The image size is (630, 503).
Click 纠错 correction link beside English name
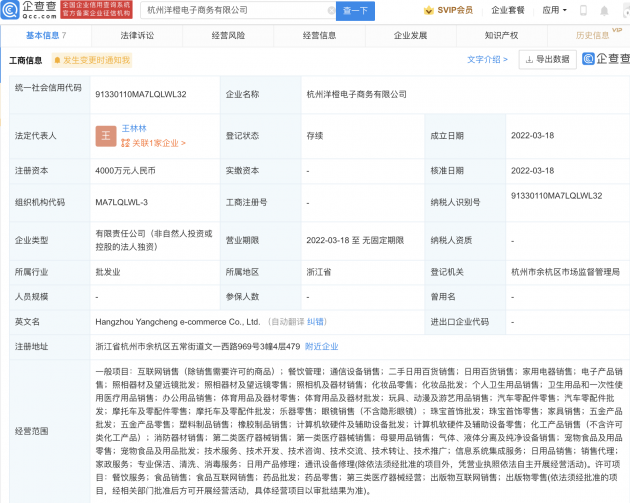[315, 322]
